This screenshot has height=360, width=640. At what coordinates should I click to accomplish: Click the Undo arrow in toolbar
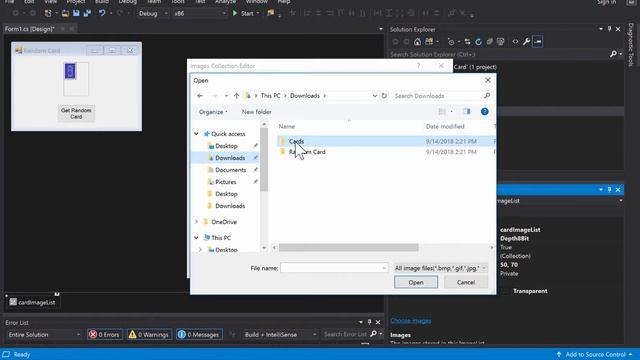pos(102,13)
